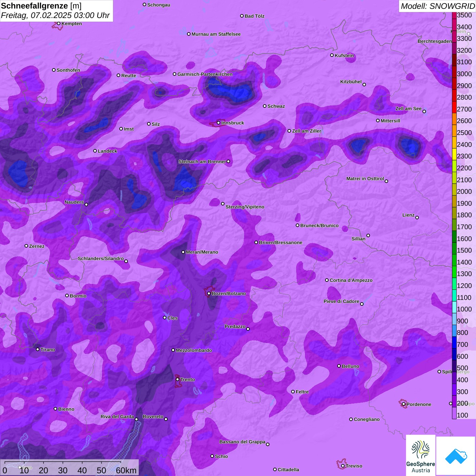
Task: Select the Bozen/Bolzano city marker dot
Action: pyautogui.click(x=209, y=293)
